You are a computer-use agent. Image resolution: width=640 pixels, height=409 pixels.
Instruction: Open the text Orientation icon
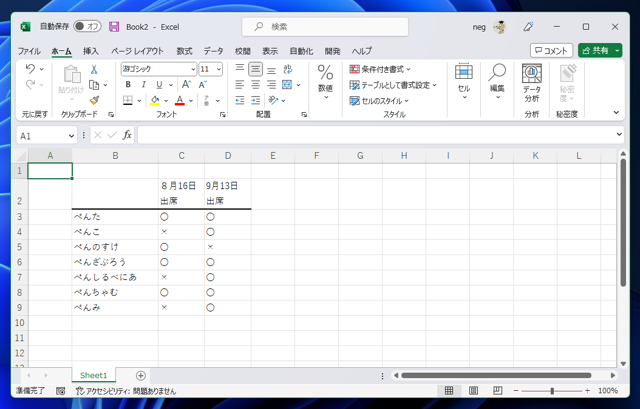point(273,100)
